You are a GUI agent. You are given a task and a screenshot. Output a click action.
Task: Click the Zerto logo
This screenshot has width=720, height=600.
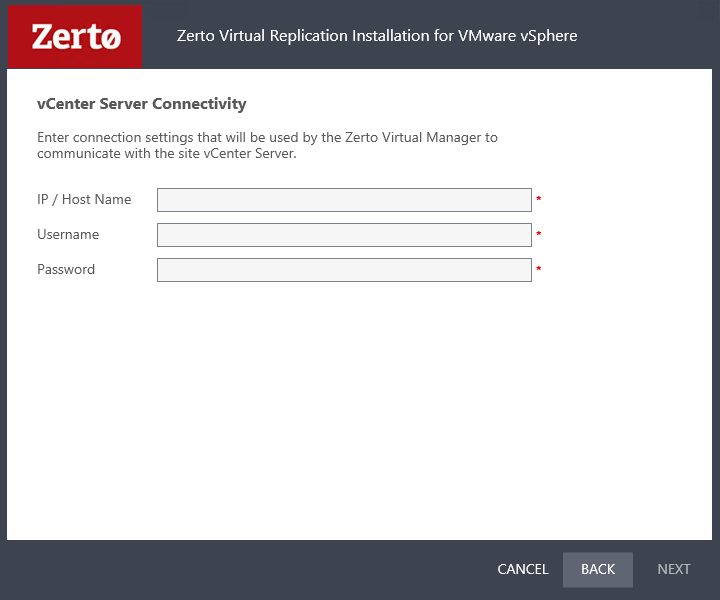(75, 37)
